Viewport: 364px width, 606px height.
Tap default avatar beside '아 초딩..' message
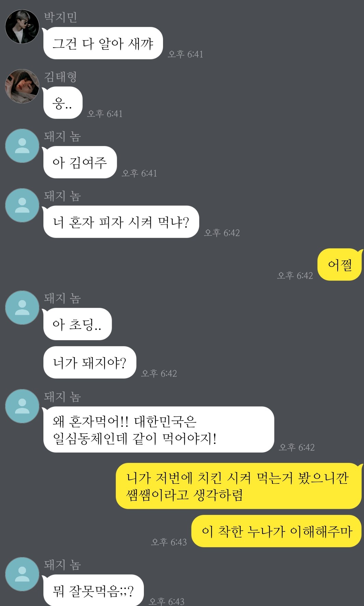point(22,308)
